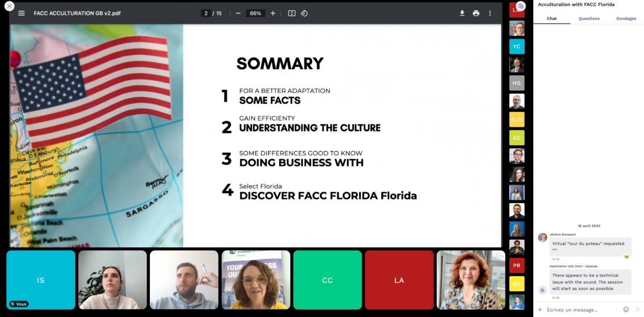644x317 pixels.
Task: Switch to the Questions tab
Action: pos(589,18)
